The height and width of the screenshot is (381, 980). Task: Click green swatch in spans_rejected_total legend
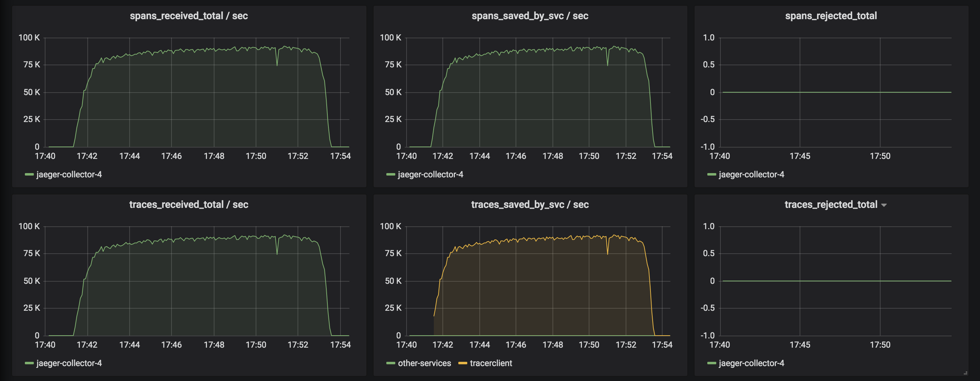pos(712,175)
